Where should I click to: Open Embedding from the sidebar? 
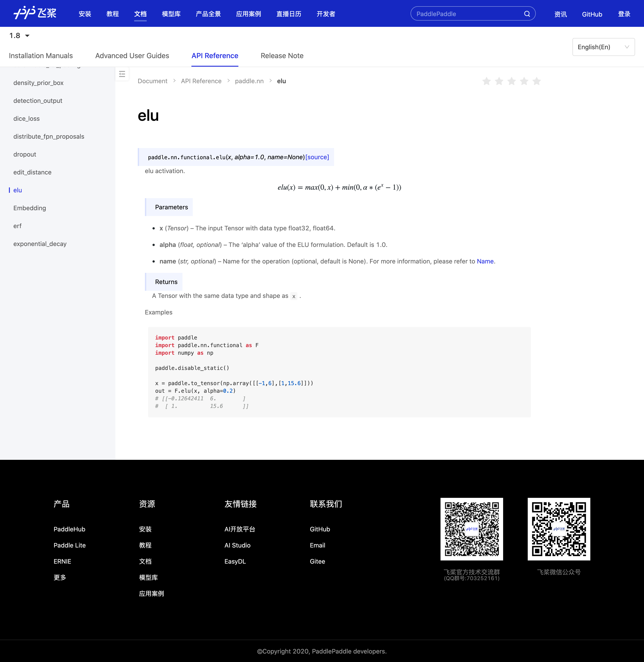[x=30, y=208]
